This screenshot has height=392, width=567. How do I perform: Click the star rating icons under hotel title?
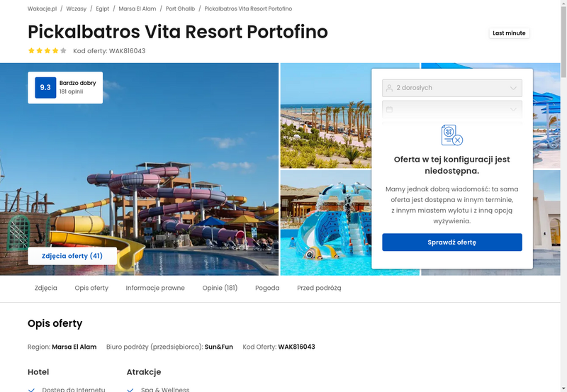coord(47,50)
